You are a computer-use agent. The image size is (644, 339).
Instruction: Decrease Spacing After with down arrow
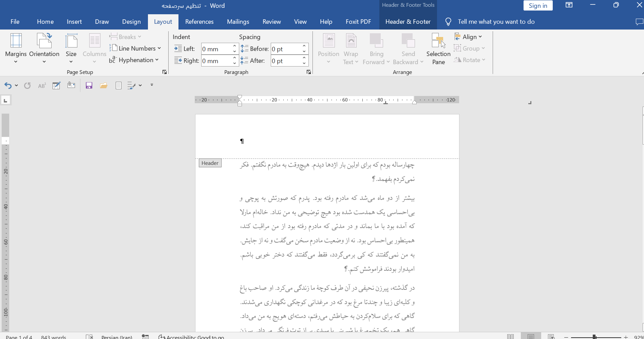pos(304,63)
